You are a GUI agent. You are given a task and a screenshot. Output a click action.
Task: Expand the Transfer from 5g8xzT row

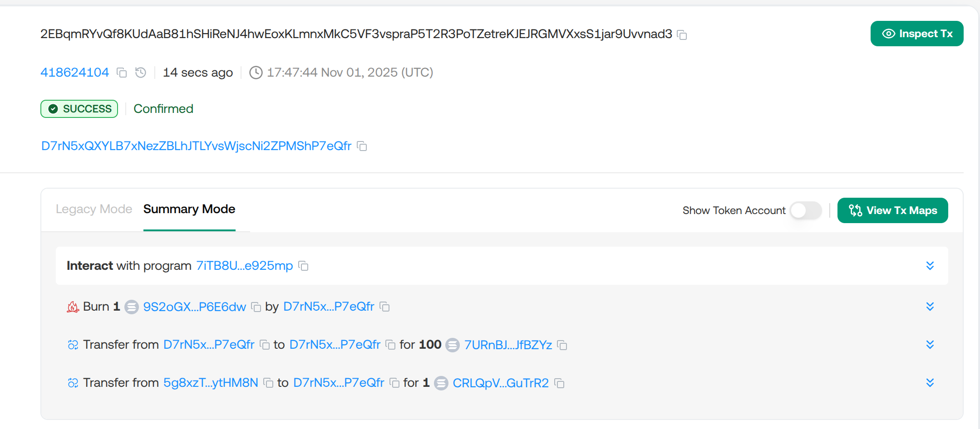[930, 383]
